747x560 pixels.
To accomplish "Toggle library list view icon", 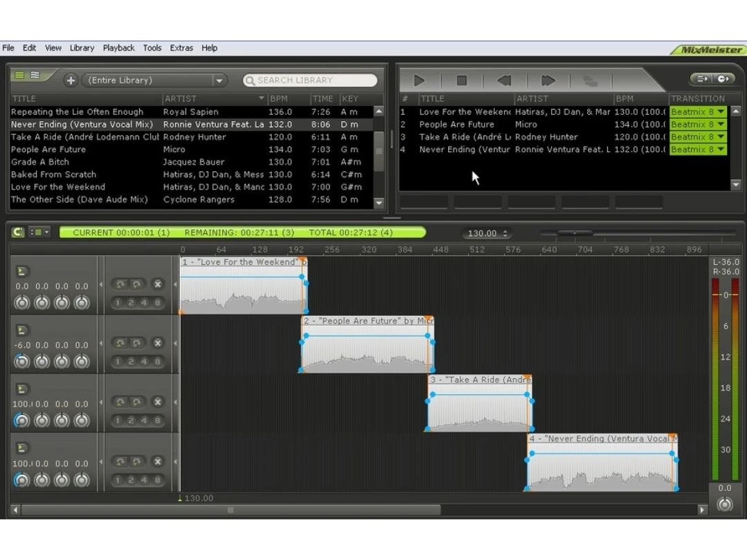I will tap(19, 75).
